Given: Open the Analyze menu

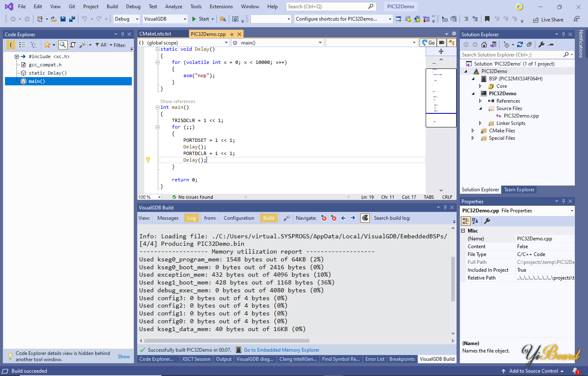Looking at the screenshot, I should (173, 6).
